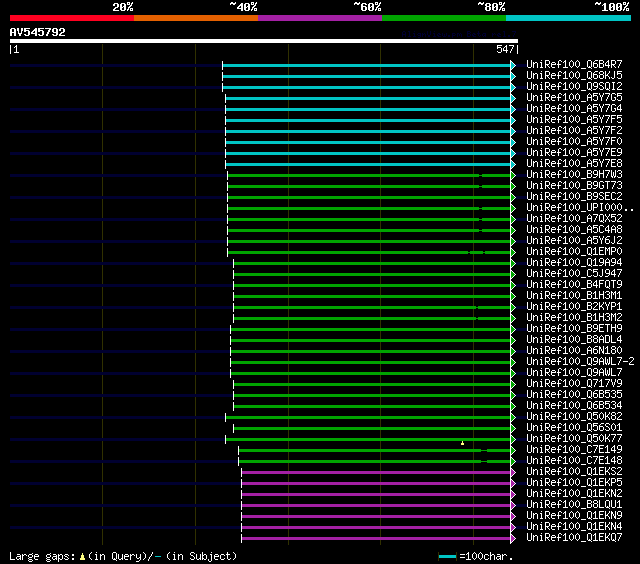This screenshot has width=640, height=564.
Task: Select UniRef100_B9GT73 label
Action: (x=574, y=186)
